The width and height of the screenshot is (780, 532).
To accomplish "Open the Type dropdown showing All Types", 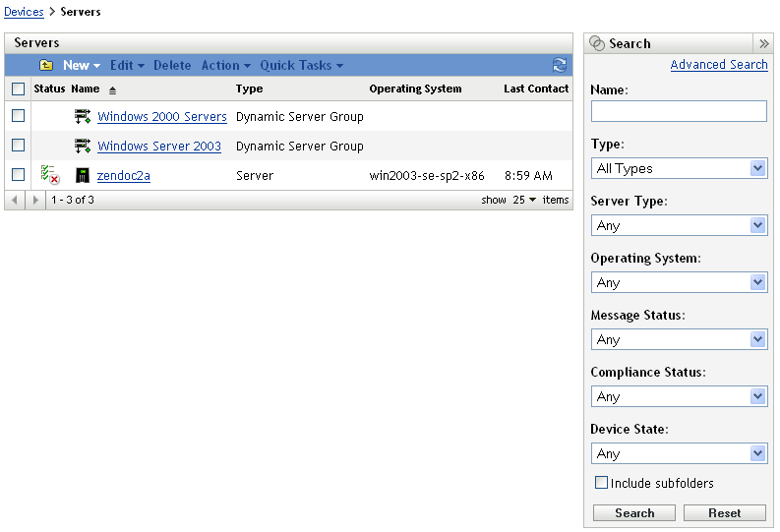I will 679,168.
